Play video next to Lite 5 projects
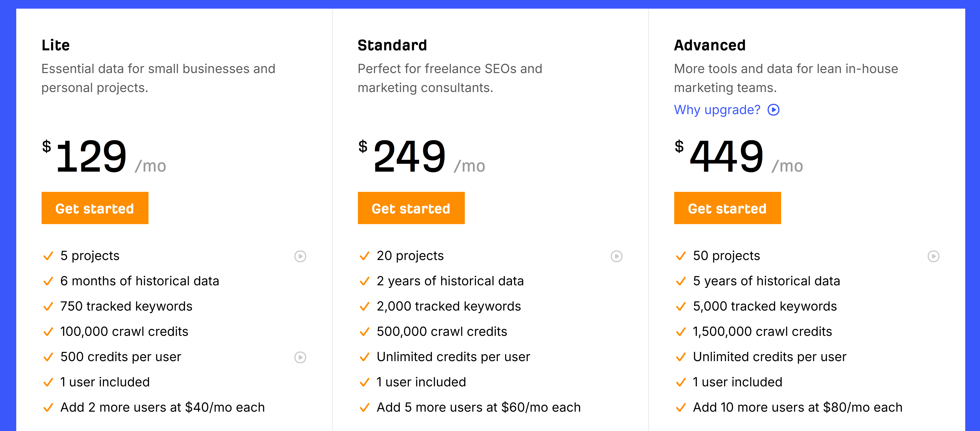This screenshot has width=980, height=431. point(300,256)
